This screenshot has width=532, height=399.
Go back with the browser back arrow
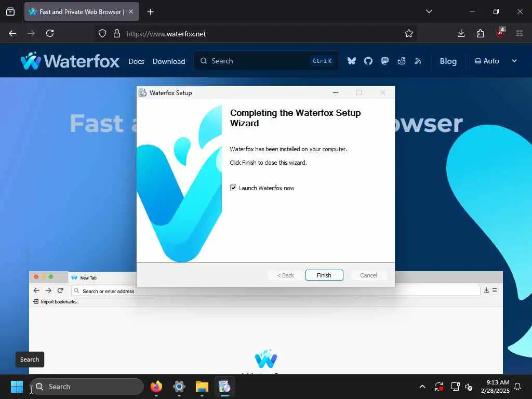point(12,34)
